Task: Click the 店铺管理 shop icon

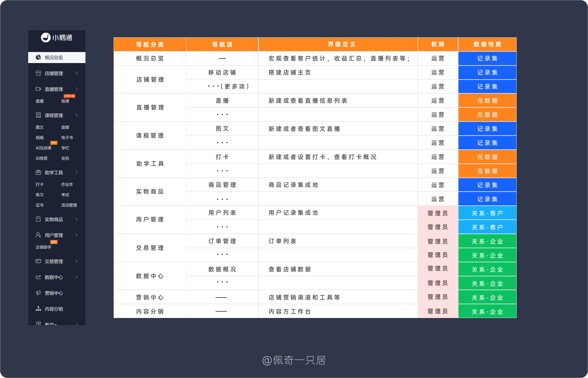Action: tap(38, 73)
